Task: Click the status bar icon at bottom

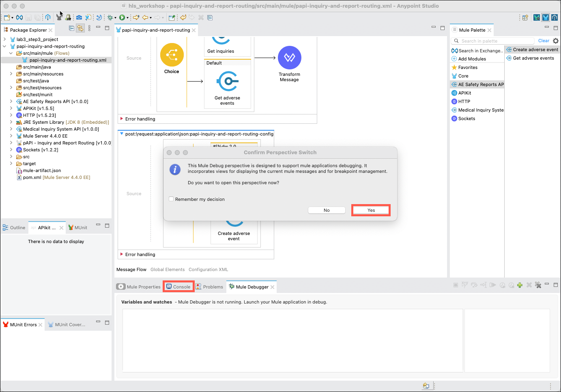Action: click(x=426, y=386)
